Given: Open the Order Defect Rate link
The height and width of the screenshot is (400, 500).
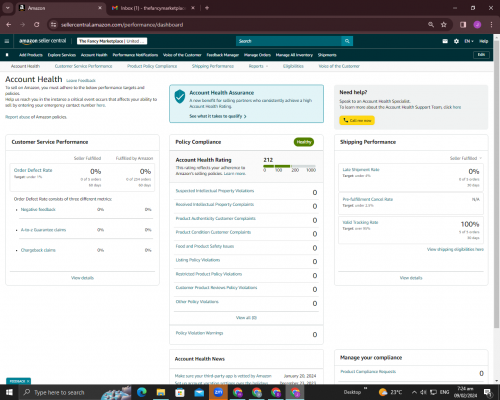Looking at the screenshot, I should (33, 170).
